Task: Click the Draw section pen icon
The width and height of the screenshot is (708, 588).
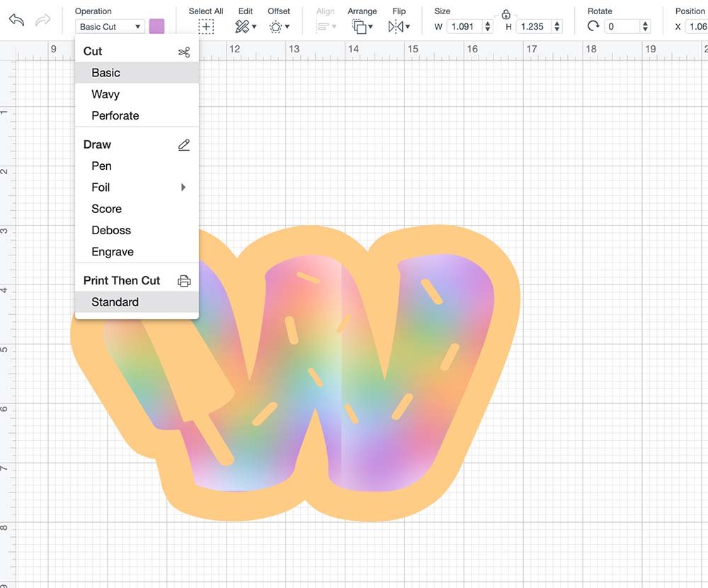Action: [x=184, y=145]
